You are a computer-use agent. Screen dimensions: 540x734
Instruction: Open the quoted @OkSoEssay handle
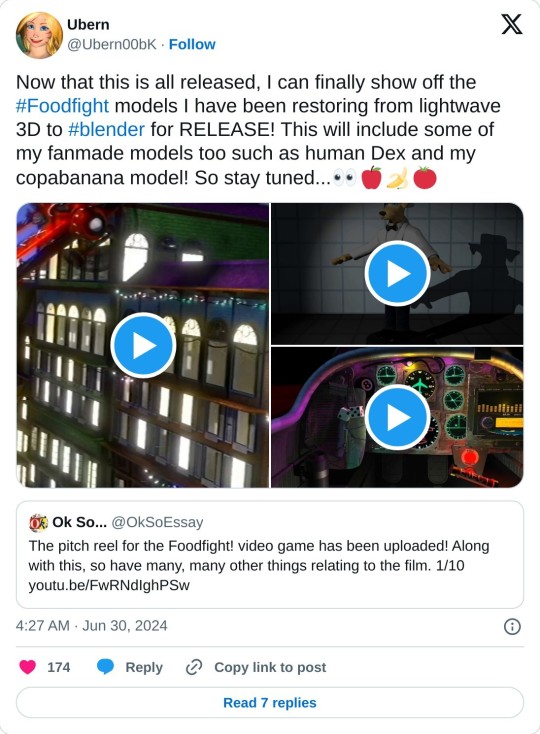tap(157, 522)
